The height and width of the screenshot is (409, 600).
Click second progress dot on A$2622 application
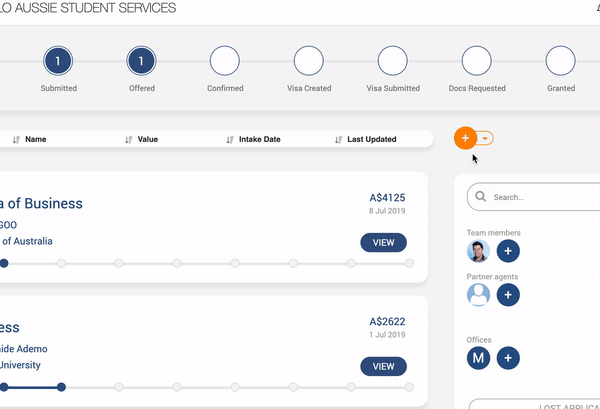point(62,386)
